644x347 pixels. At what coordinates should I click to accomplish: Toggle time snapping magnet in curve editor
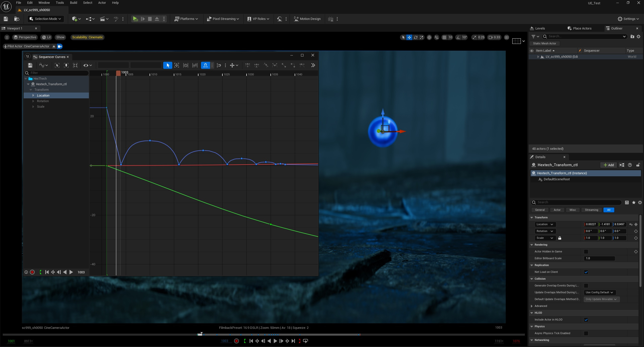coord(205,65)
